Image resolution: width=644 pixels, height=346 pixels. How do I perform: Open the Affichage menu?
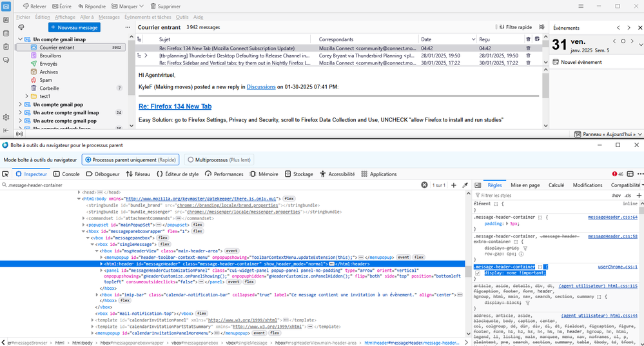65,17
